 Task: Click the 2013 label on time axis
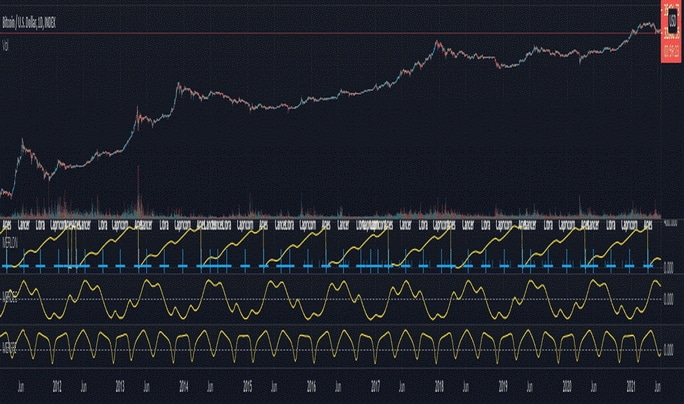pos(120,387)
